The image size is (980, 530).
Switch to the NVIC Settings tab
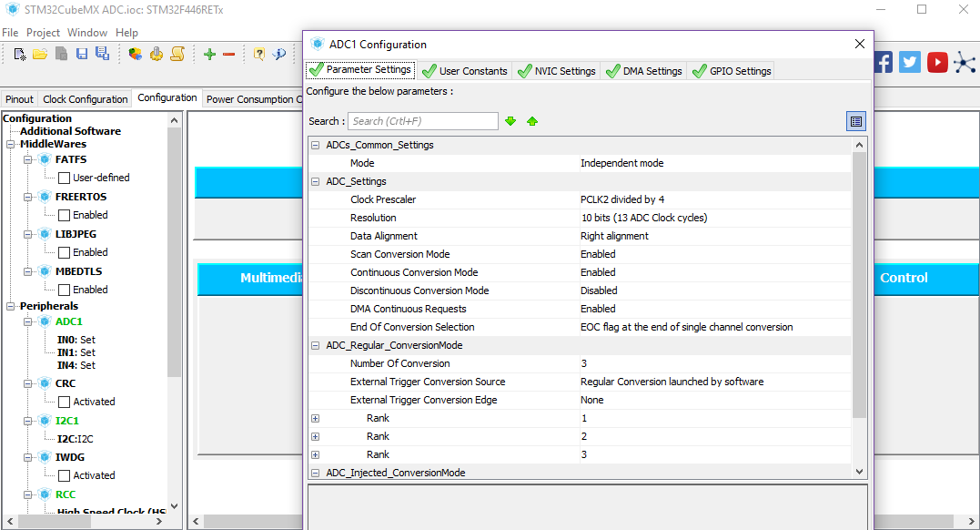pos(558,71)
